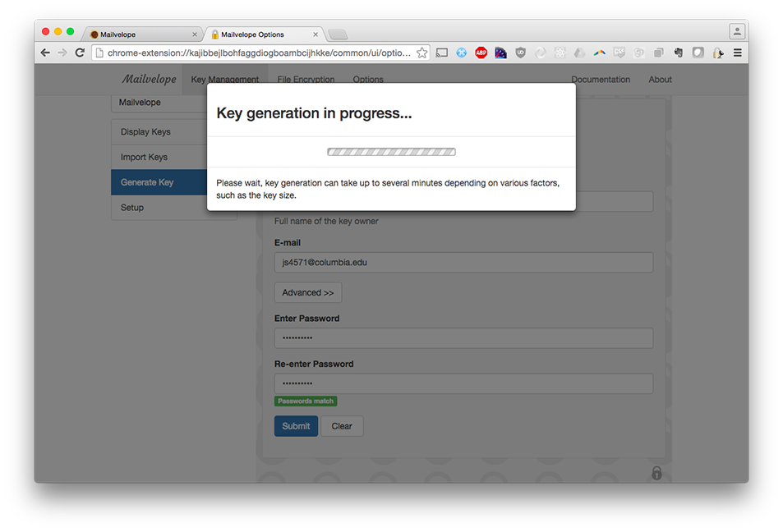
Task: Reload the page with the refresh icon
Action: 80,53
